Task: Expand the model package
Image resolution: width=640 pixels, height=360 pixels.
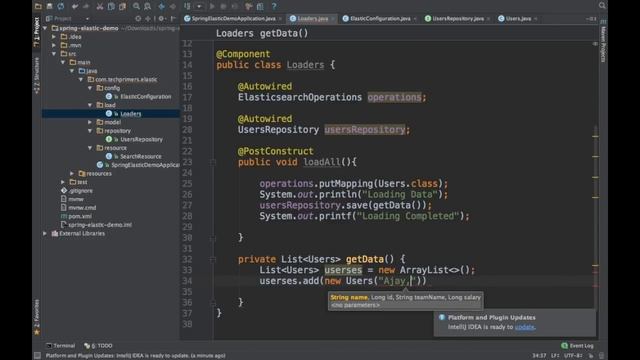Action: tap(90, 122)
